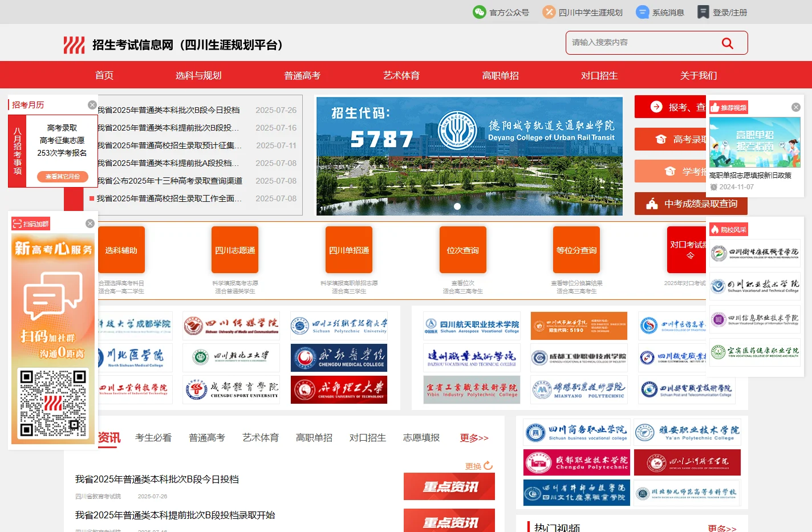The image size is (812, 532).
Task: Open news 我省公布2025年十三种高考录取查询渠道
Action: [x=169, y=181]
